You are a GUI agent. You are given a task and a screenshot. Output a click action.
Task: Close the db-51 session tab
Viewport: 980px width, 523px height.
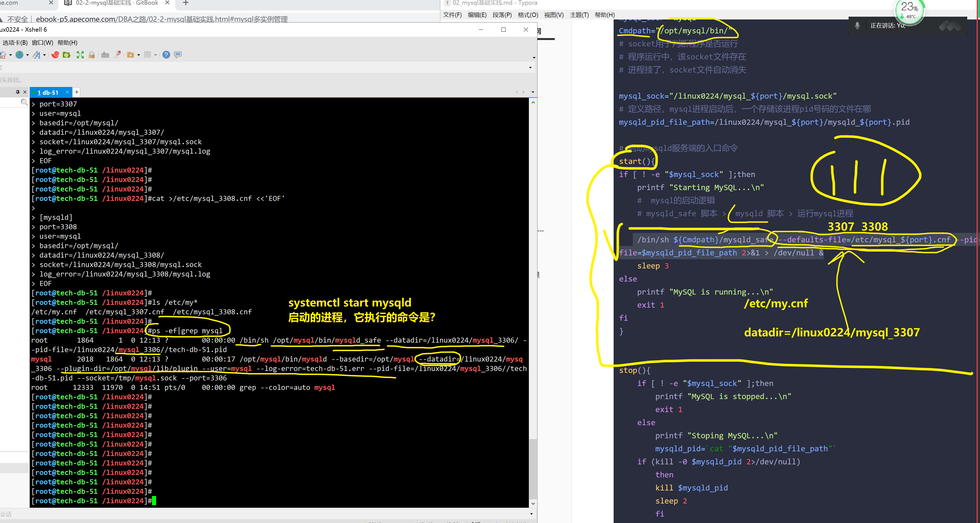[67, 92]
